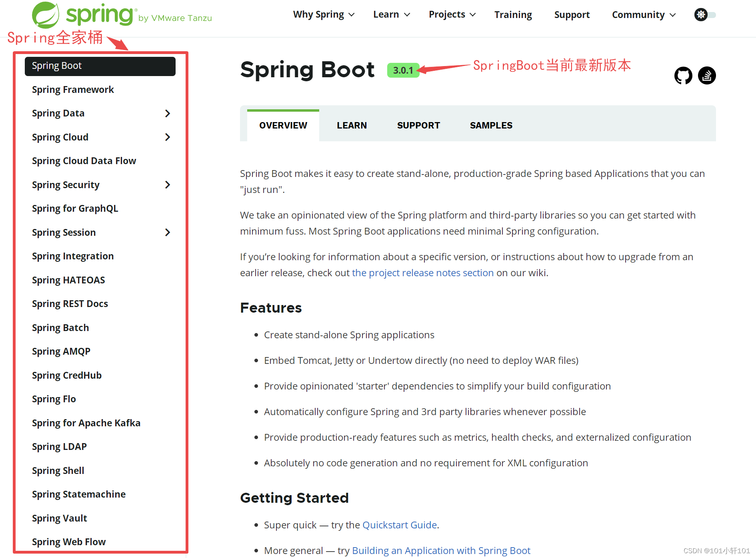Open the Learn dropdown in top navigation

click(x=392, y=15)
